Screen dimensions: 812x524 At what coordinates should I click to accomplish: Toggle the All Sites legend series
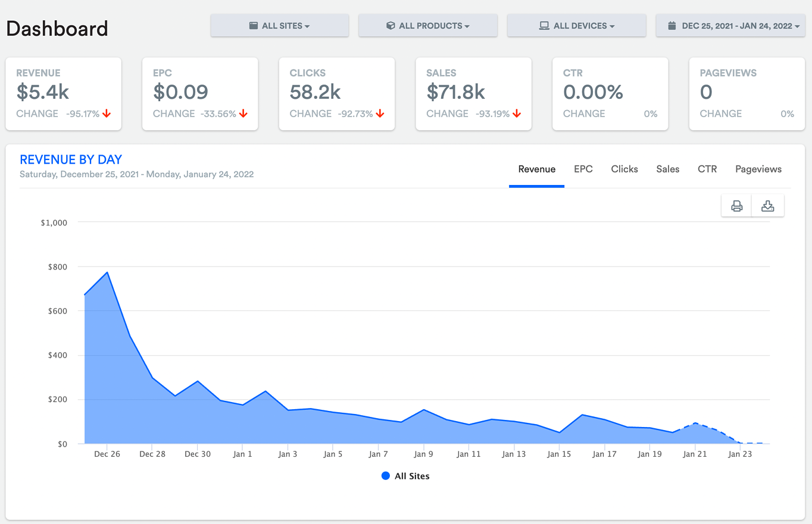[x=405, y=476]
